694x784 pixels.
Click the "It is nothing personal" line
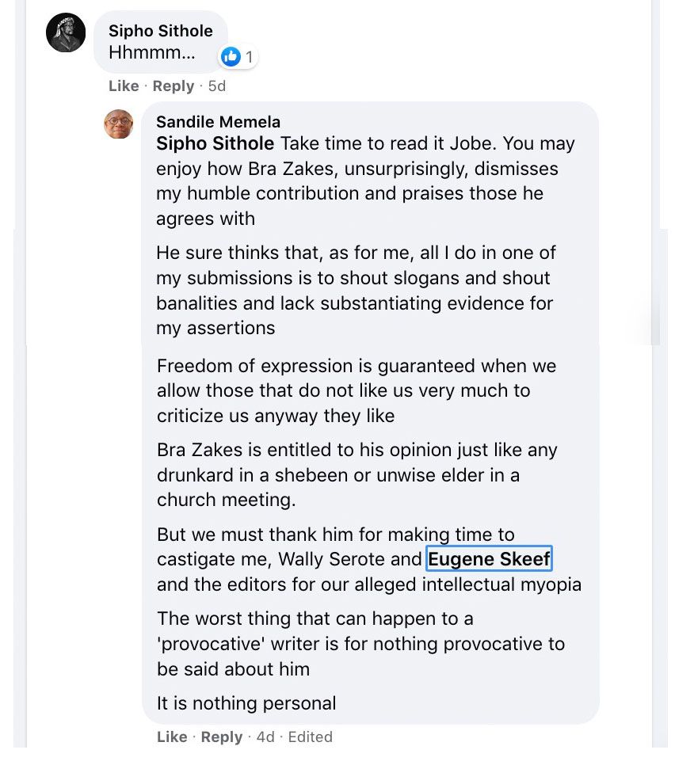tap(246, 702)
